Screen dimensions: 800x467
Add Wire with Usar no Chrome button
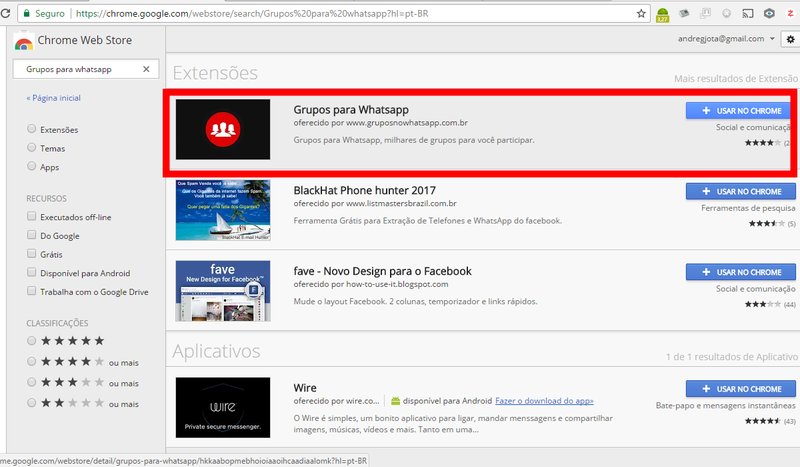(x=741, y=389)
